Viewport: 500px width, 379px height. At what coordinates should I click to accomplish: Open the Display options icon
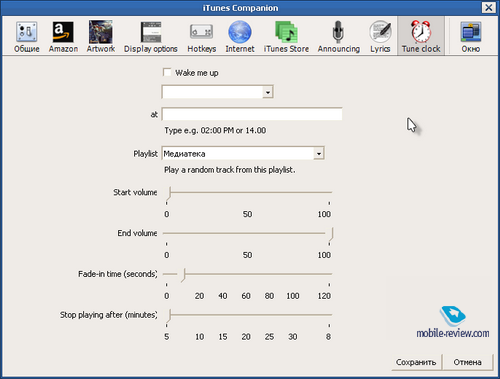click(151, 37)
